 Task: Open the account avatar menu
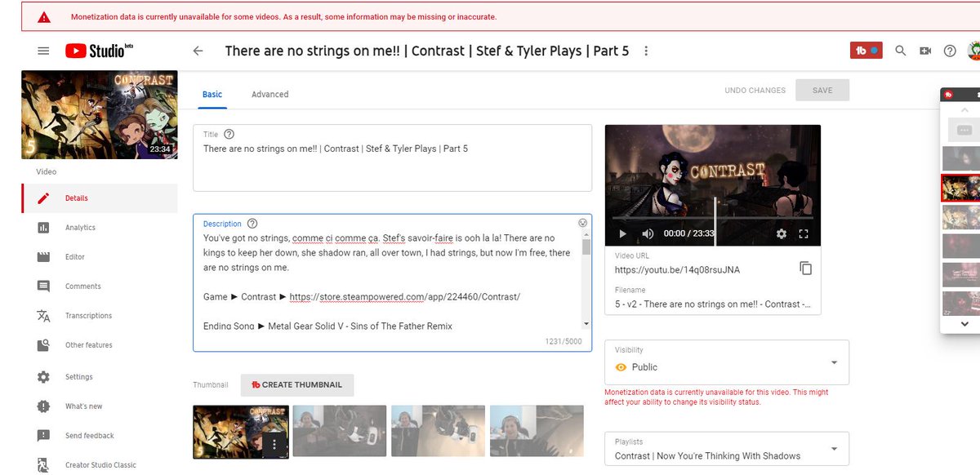[973, 51]
